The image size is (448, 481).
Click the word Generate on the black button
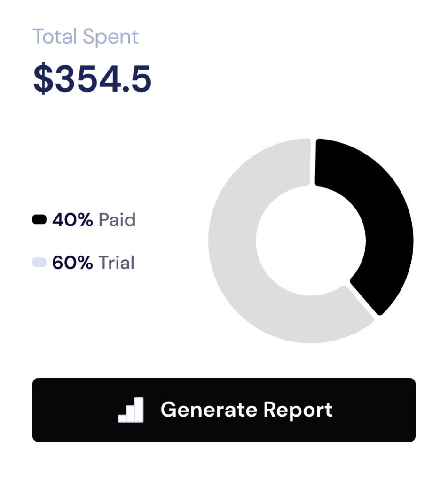pyautogui.click(x=209, y=410)
